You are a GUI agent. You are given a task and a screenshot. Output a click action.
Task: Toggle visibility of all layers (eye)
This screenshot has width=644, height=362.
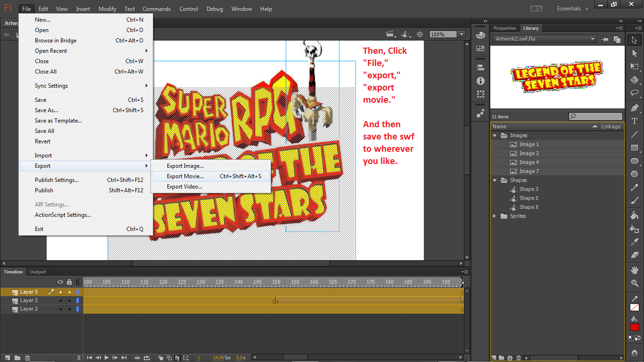(60, 282)
